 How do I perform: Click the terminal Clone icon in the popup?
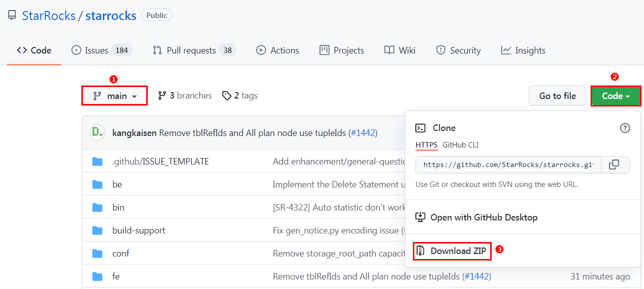(x=420, y=128)
